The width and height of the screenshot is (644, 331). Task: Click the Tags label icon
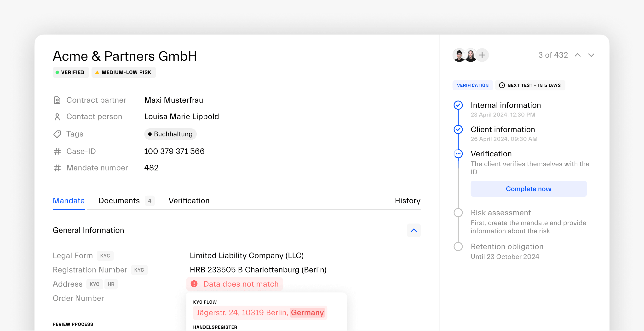point(57,134)
